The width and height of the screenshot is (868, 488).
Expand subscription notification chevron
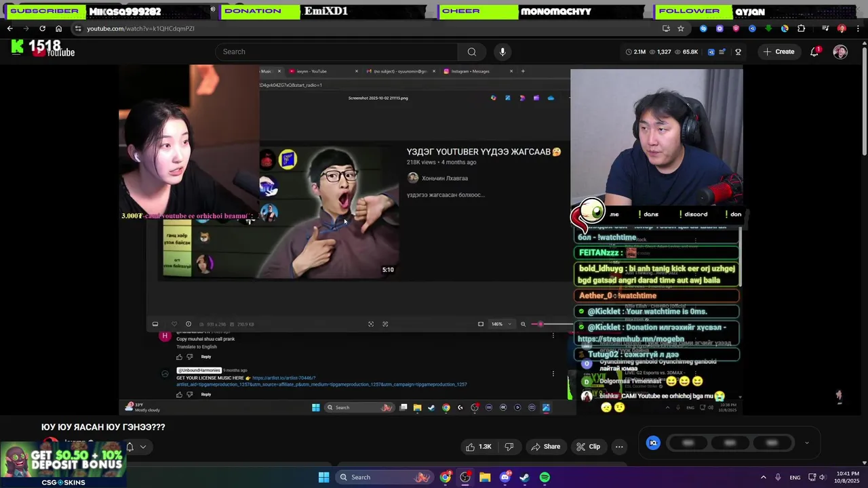click(143, 447)
